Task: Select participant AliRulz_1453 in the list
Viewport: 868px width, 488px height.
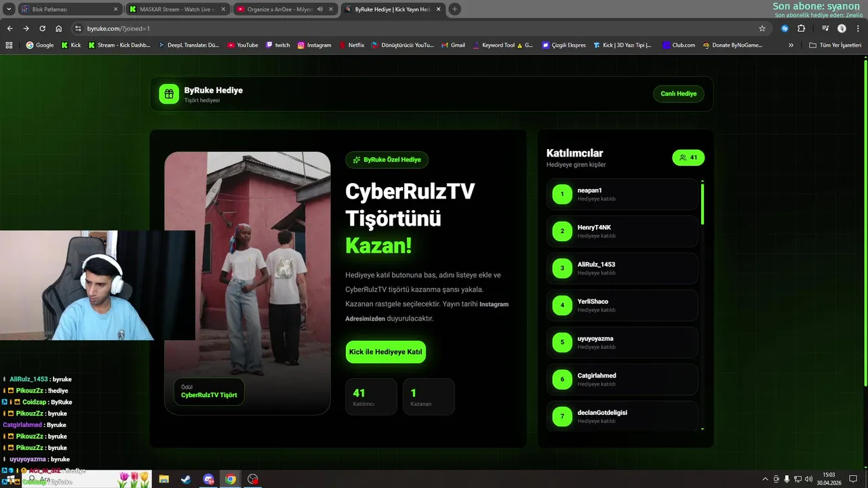Action: [x=622, y=268]
